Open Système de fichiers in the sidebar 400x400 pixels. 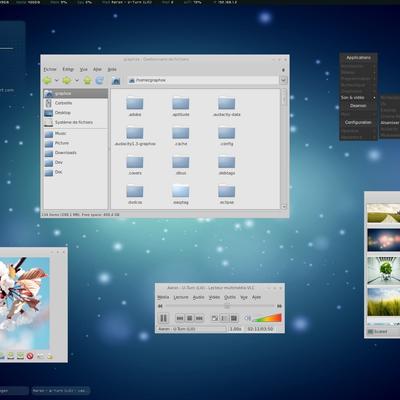76,122
